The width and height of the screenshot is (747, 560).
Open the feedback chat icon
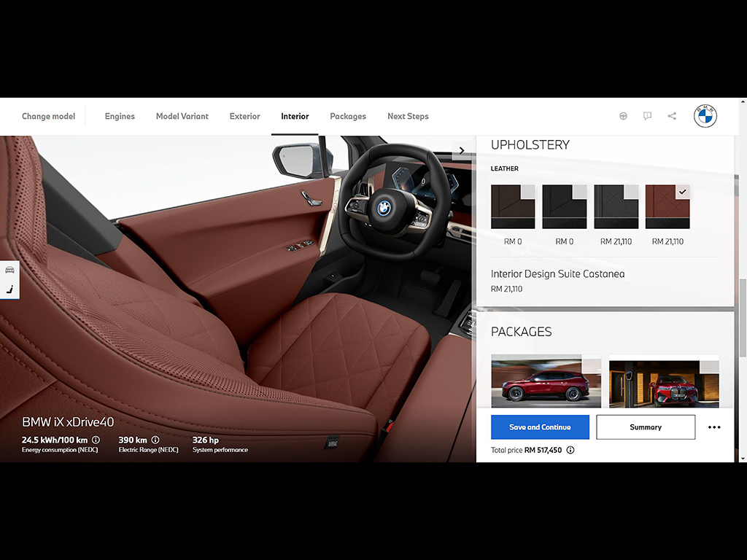click(648, 116)
